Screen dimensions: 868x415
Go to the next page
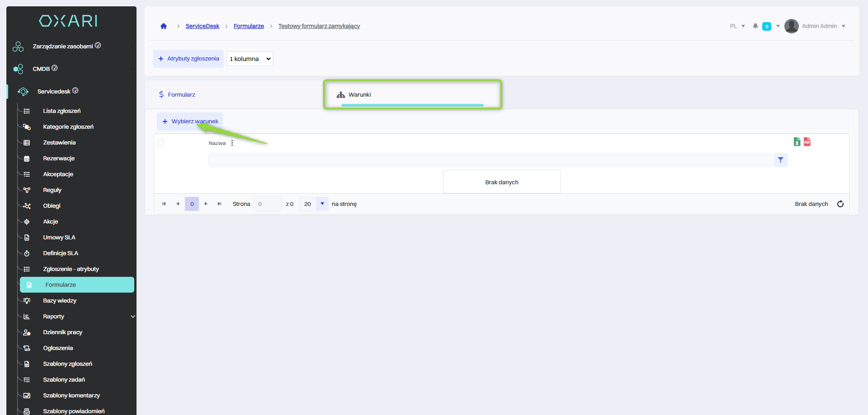pos(206,204)
